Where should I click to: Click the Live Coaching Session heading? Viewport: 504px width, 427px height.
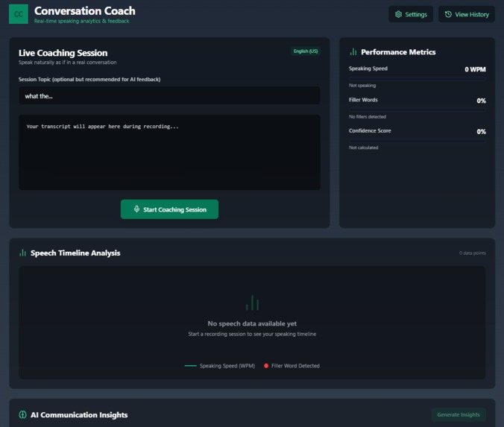(63, 53)
